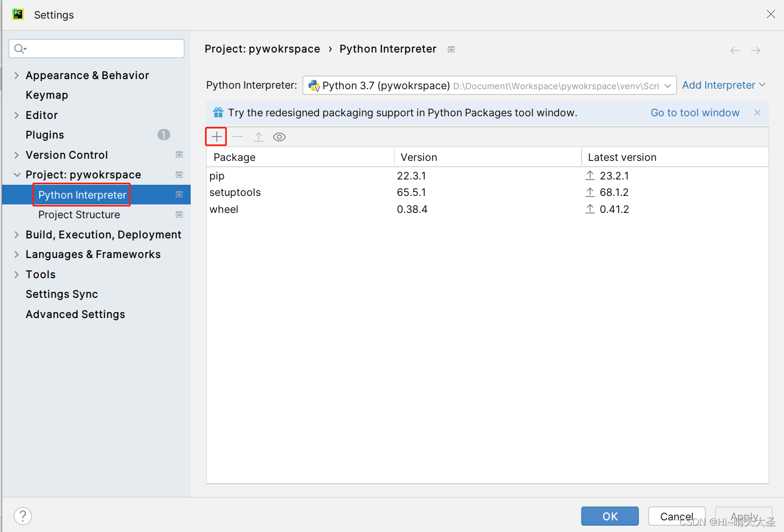Click the OK button
The image size is (784, 532).
coord(610,516)
